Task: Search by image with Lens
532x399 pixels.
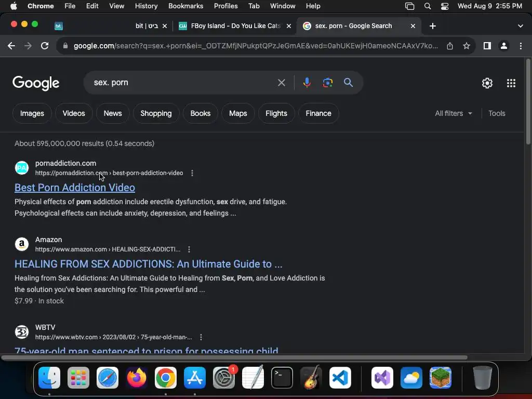Action: (327, 83)
